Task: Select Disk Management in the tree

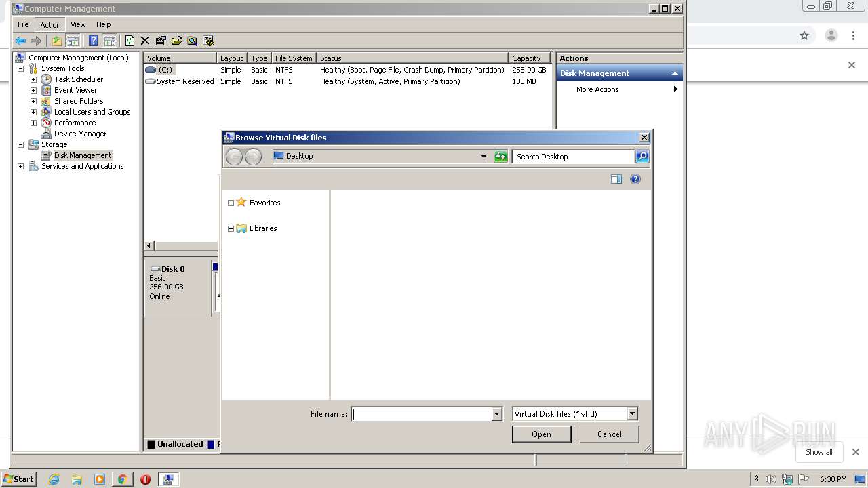Action: (83, 155)
